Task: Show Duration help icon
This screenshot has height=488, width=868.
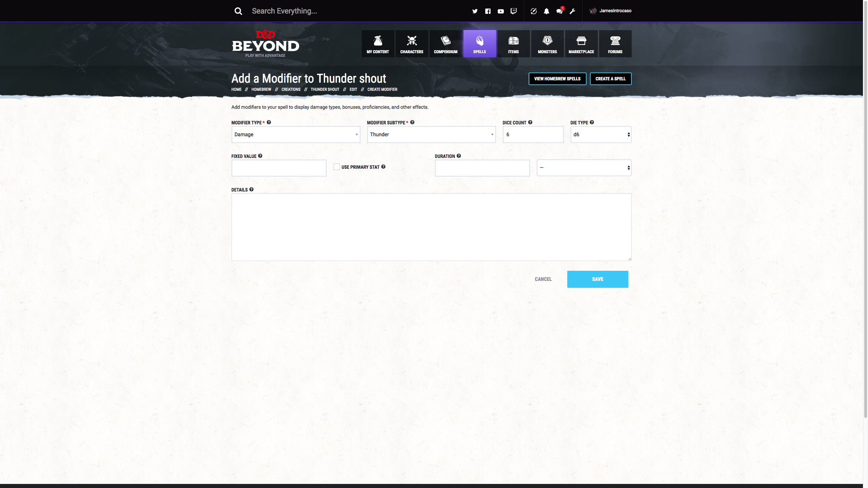Action: pos(459,156)
